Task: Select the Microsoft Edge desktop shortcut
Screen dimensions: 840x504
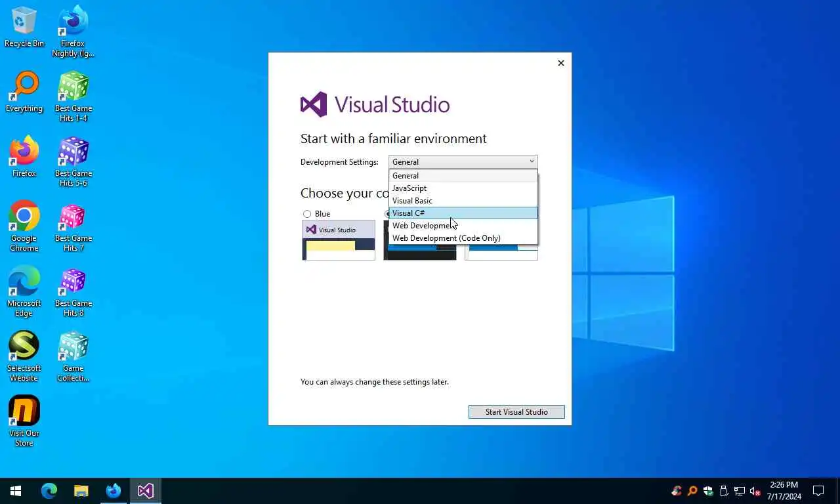Action: click(24, 291)
